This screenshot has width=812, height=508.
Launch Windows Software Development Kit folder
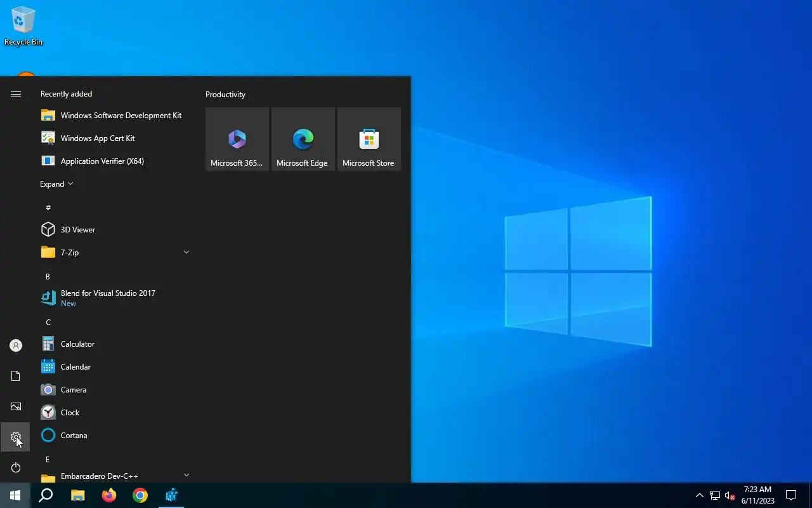coord(115,116)
